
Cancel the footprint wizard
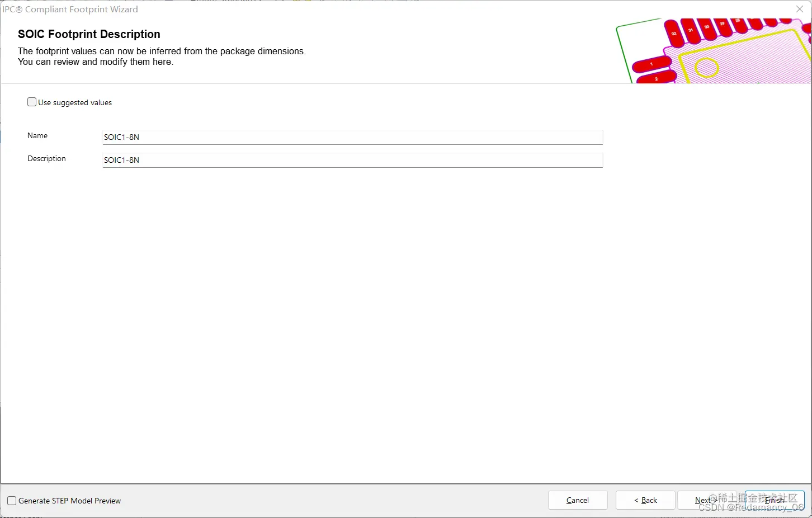pos(578,500)
